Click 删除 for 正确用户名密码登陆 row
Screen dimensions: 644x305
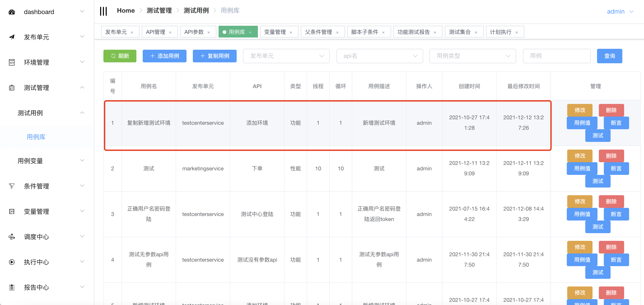(x=611, y=202)
